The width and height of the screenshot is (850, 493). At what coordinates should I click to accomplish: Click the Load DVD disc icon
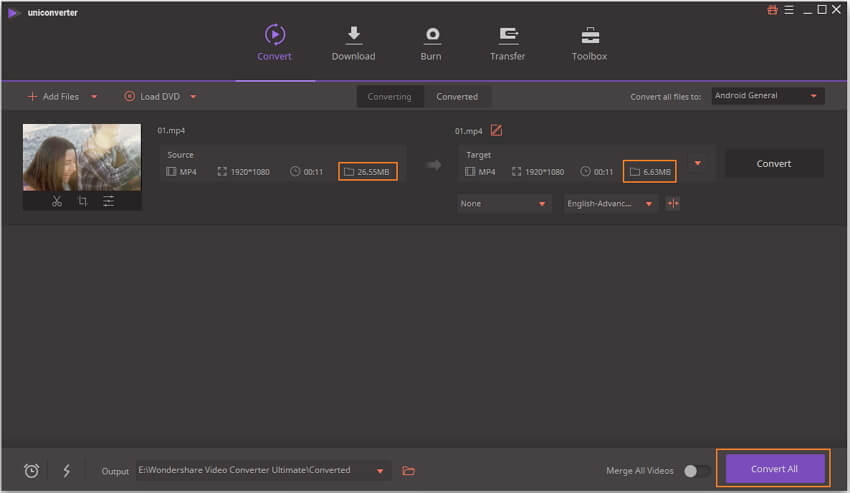pyautogui.click(x=129, y=97)
